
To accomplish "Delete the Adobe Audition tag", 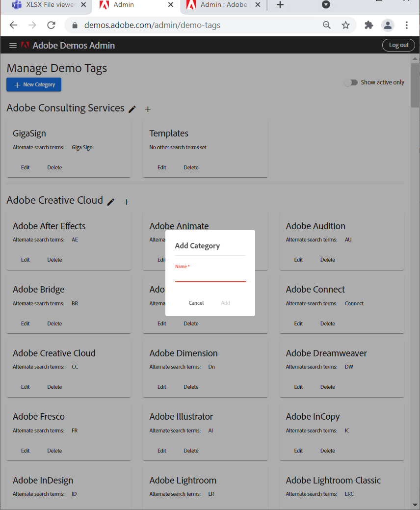I will (x=328, y=260).
